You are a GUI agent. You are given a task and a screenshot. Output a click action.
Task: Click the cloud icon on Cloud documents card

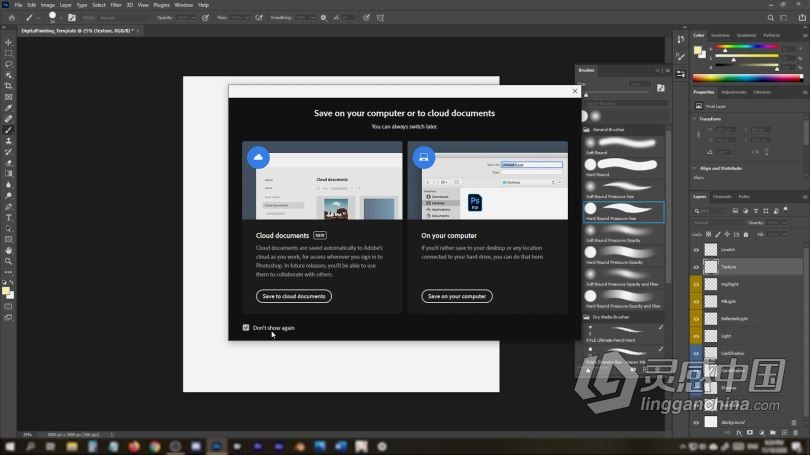pyautogui.click(x=258, y=157)
